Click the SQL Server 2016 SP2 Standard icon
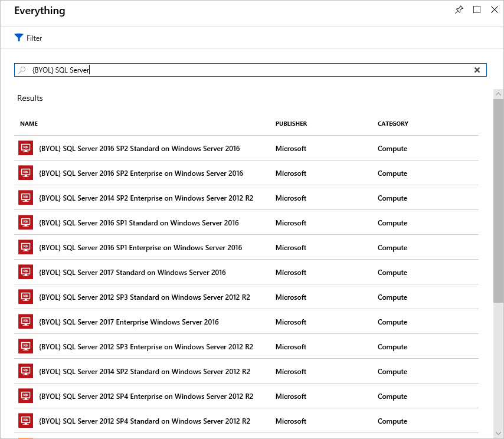The image size is (504, 439). point(25,149)
